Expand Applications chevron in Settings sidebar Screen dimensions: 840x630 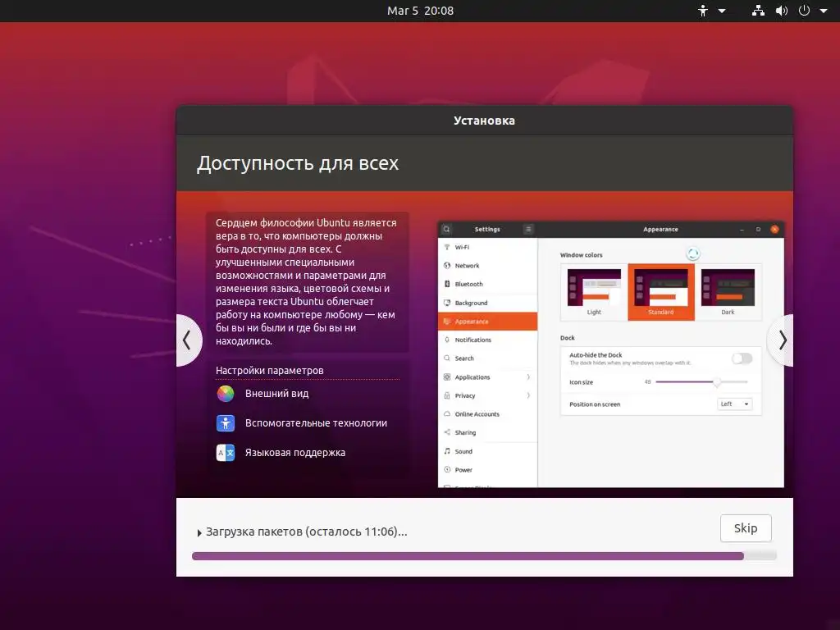(x=528, y=377)
